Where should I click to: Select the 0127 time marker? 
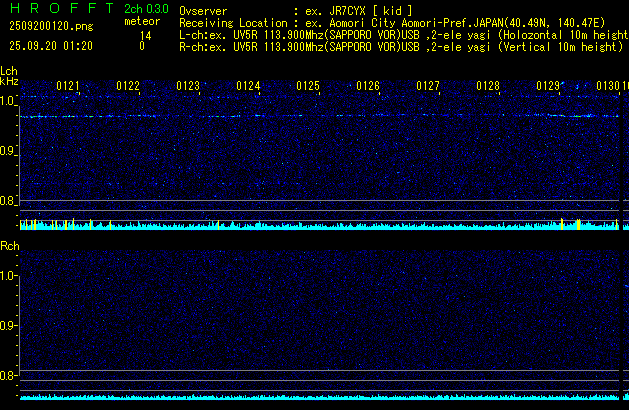(428, 87)
